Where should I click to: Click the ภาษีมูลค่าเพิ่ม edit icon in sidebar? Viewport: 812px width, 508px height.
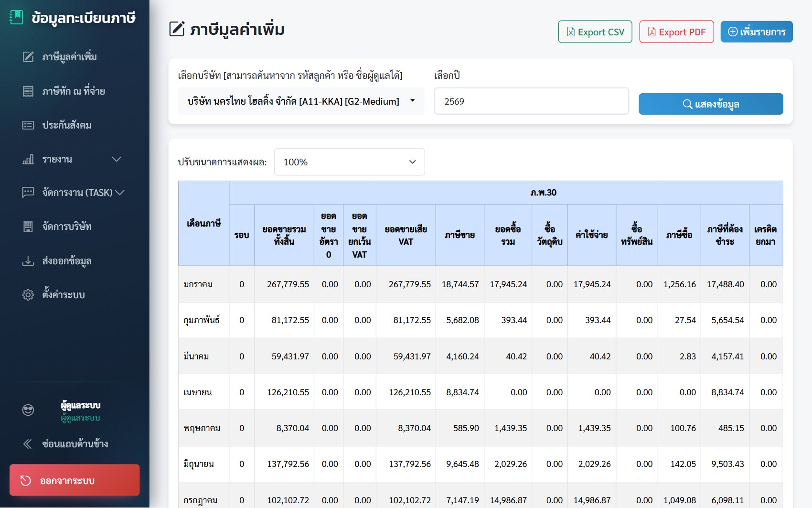pos(28,57)
